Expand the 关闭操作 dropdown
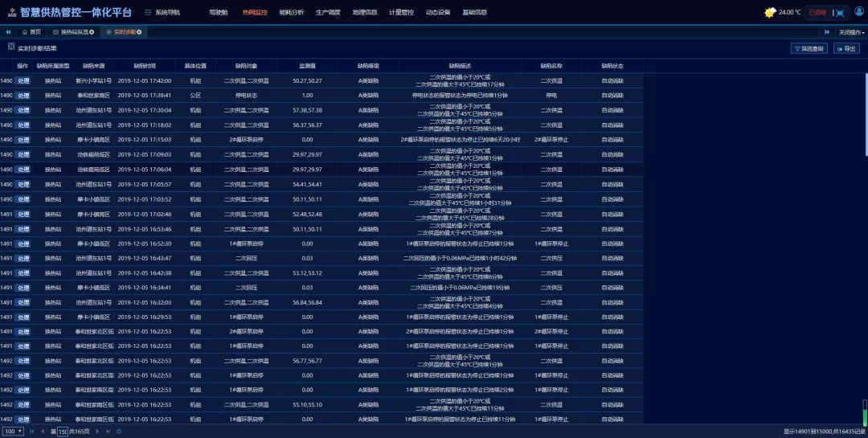Viewport: 868px width, 438px height. 851,32
